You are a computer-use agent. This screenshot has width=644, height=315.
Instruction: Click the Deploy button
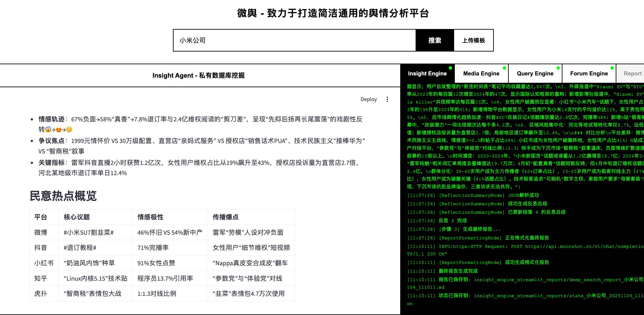[369, 99]
